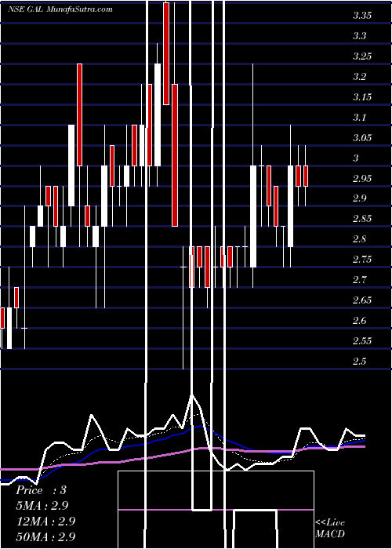Click the 3.2 price axis label
This screenshot has width=392, height=549.
point(360,77)
